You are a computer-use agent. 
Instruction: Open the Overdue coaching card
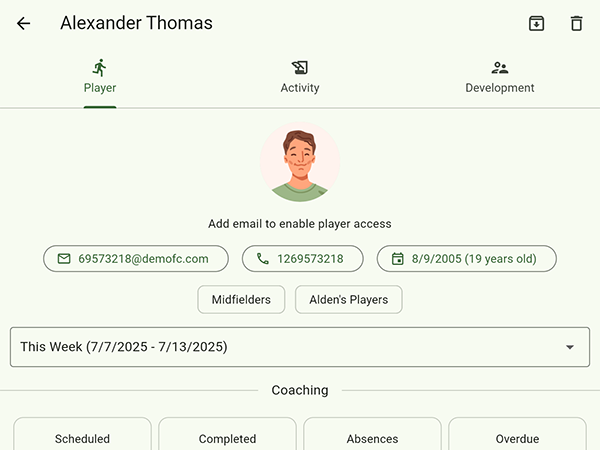517,437
